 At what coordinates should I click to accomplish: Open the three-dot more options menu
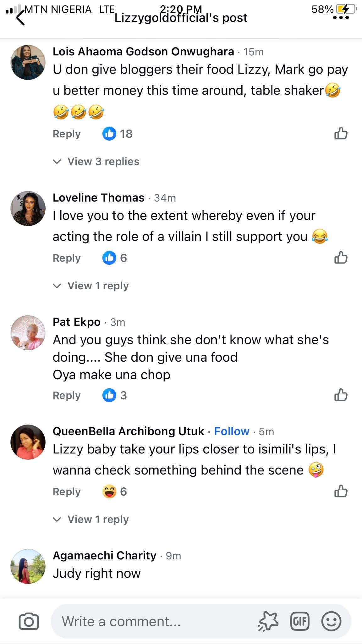(x=341, y=18)
